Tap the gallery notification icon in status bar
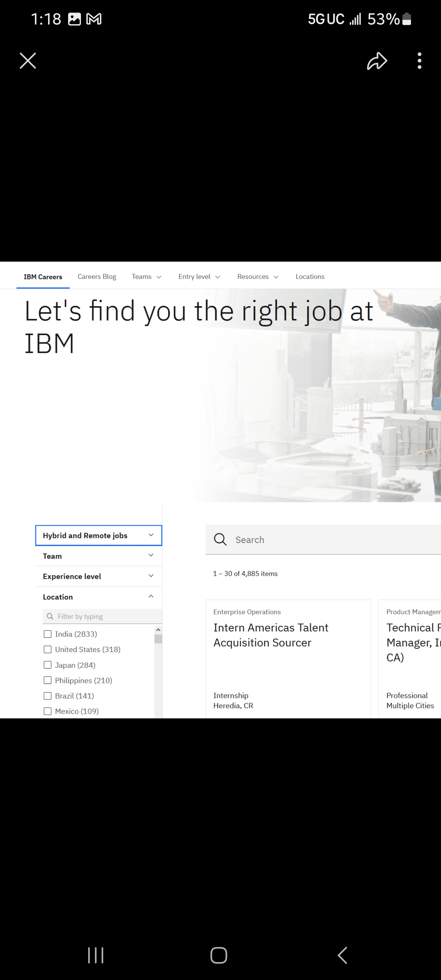 click(75, 19)
